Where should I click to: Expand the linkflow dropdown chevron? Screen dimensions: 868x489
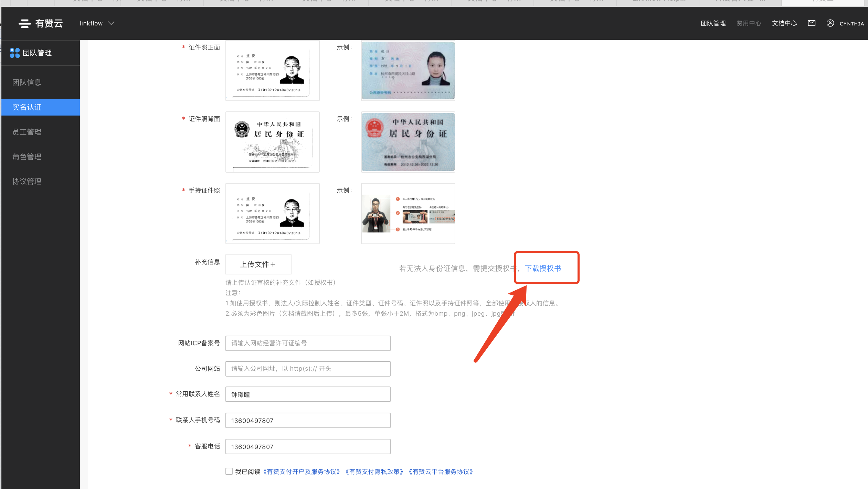click(x=111, y=23)
